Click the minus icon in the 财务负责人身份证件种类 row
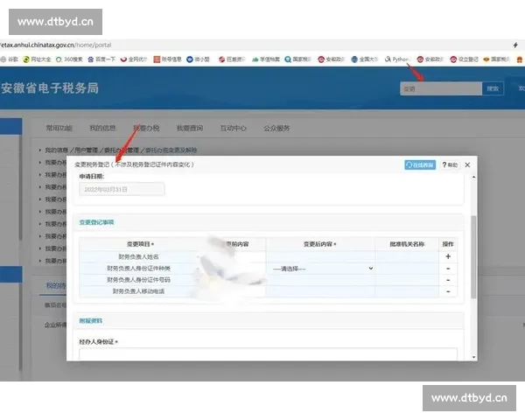 448,269
